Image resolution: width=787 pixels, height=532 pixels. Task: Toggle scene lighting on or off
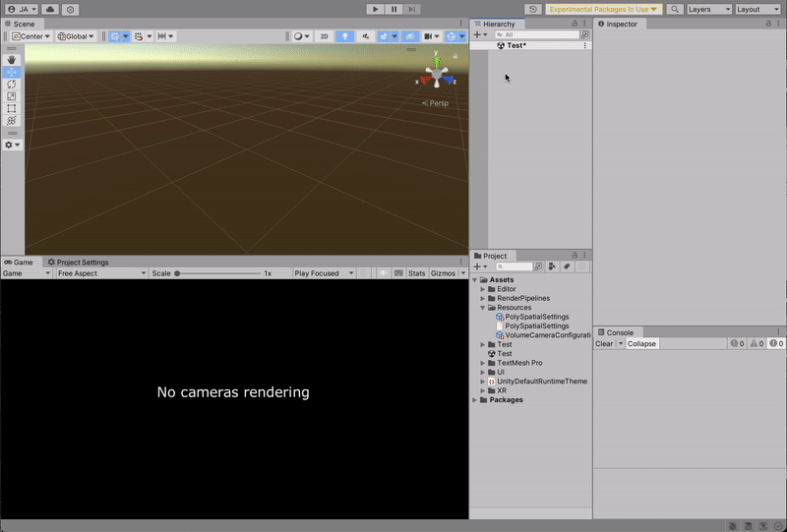point(345,36)
